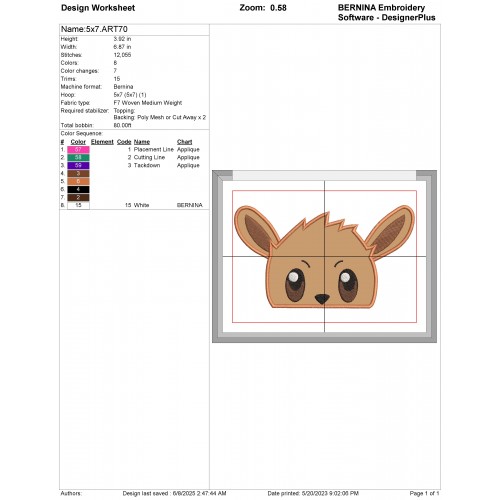This screenshot has width=500, height=500.
Task: Click the Hoop value '5x7 (5x7) (1)'
Action: tap(130, 95)
